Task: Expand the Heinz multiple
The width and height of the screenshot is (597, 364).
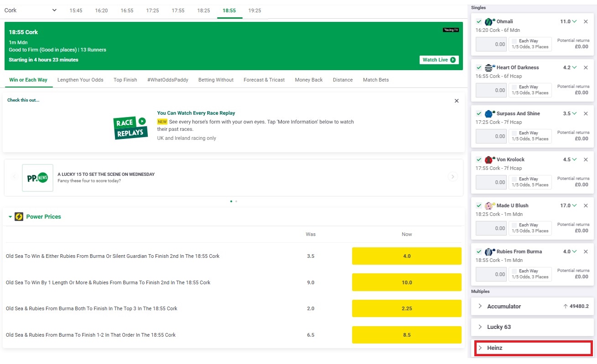Action: 533,348
